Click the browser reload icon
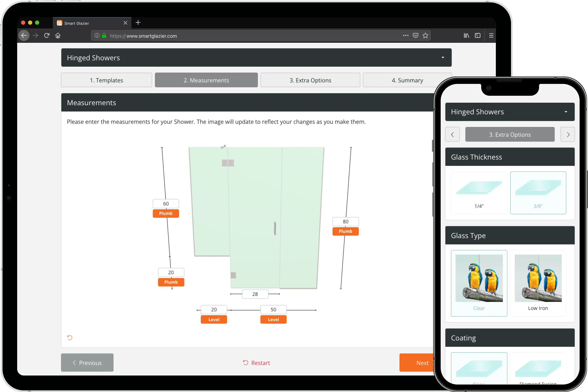Viewport: 588px width, 392px height. (x=47, y=35)
